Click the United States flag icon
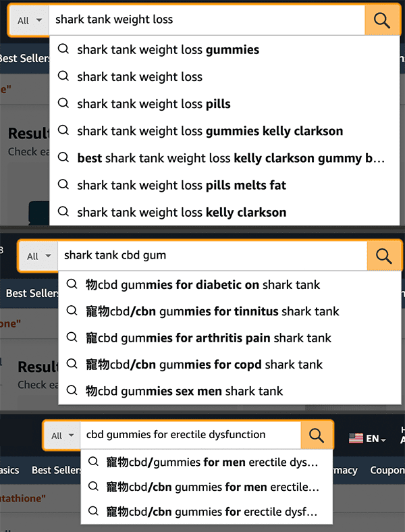The height and width of the screenshot is (532, 405). pos(356,438)
